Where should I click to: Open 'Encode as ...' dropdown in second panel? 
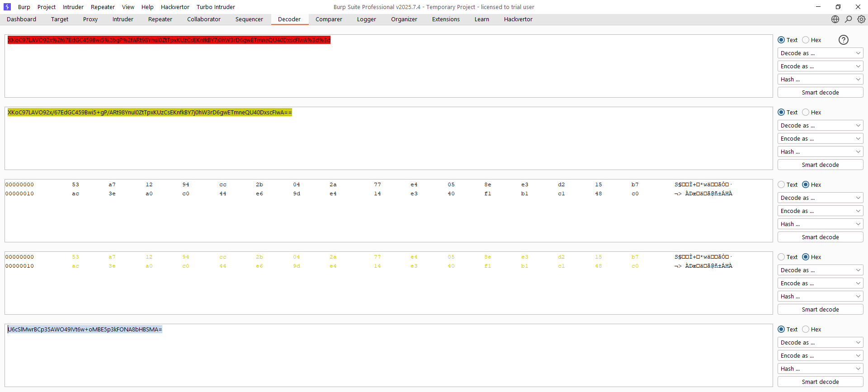click(820, 138)
